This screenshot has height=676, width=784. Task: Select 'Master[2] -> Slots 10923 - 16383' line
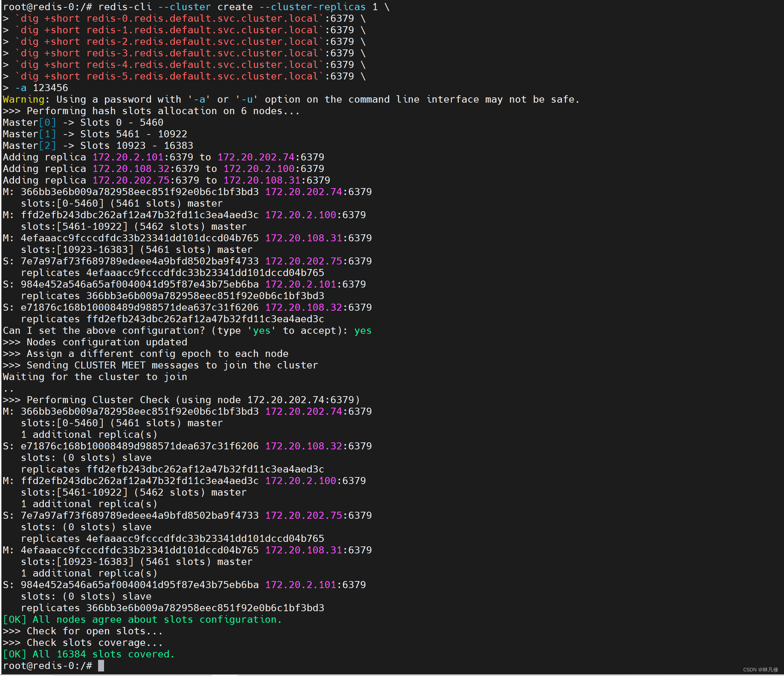pyautogui.click(x=98, y=146)
